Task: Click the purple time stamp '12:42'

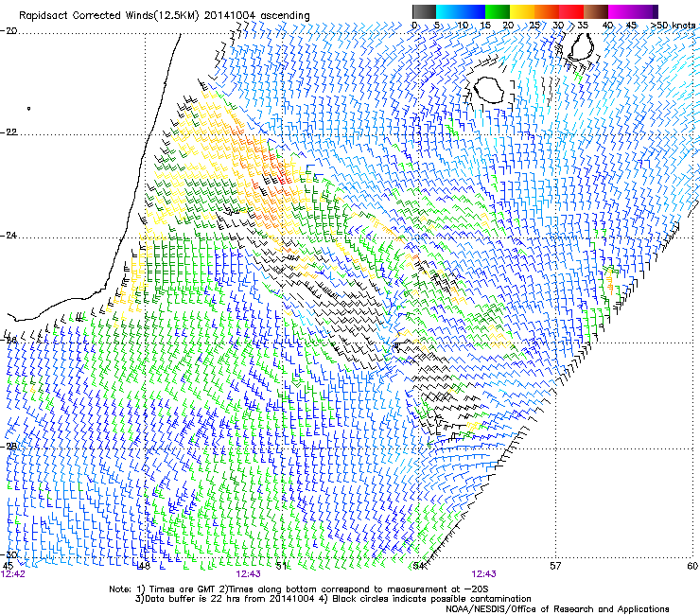Action: click(13, 574)
